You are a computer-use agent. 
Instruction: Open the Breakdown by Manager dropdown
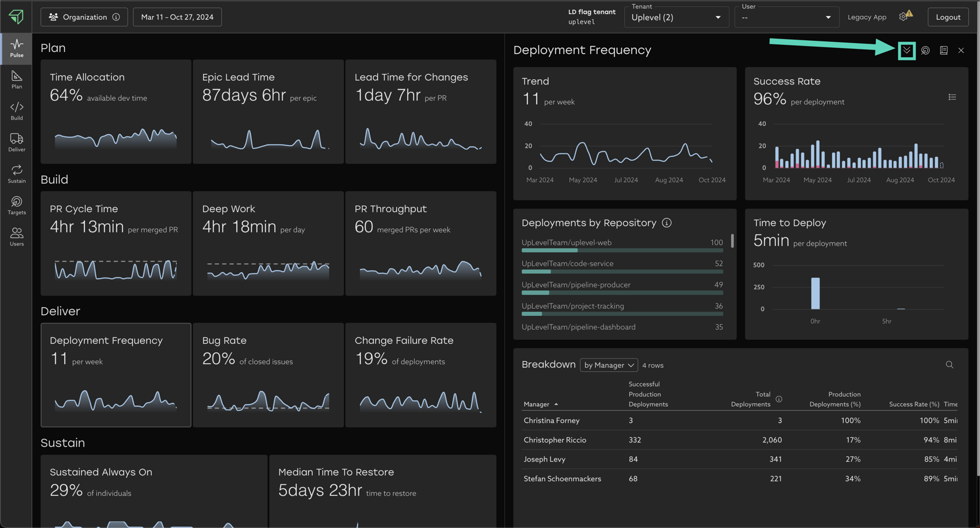pyautogui.click(x=608, y=365)
